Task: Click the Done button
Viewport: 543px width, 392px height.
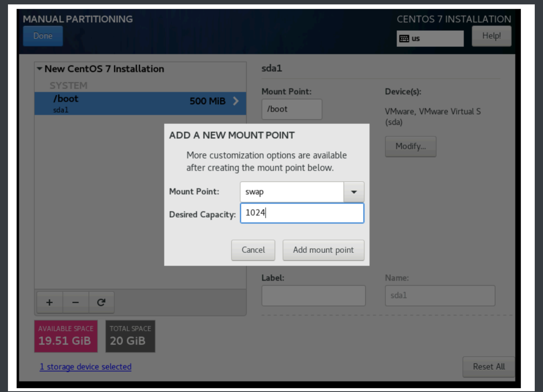Action: pos(43,36)
